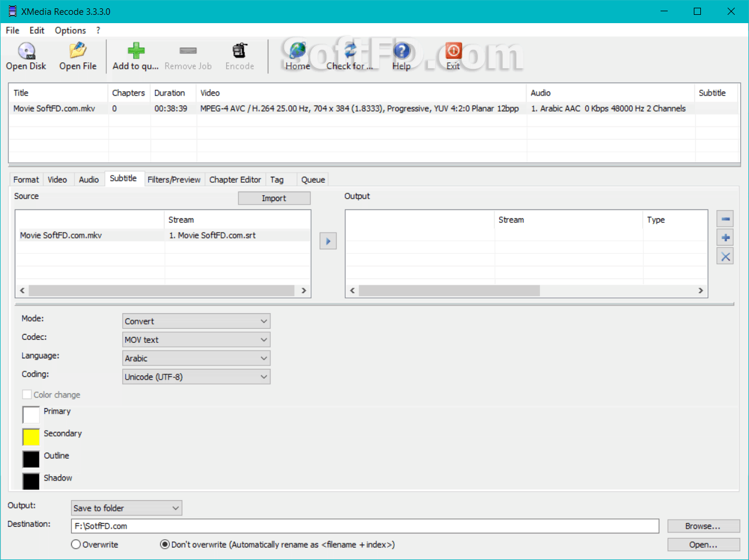Switch to the Filters/Preview tab
The image size is (749, 560).
(x=174, y=180)
